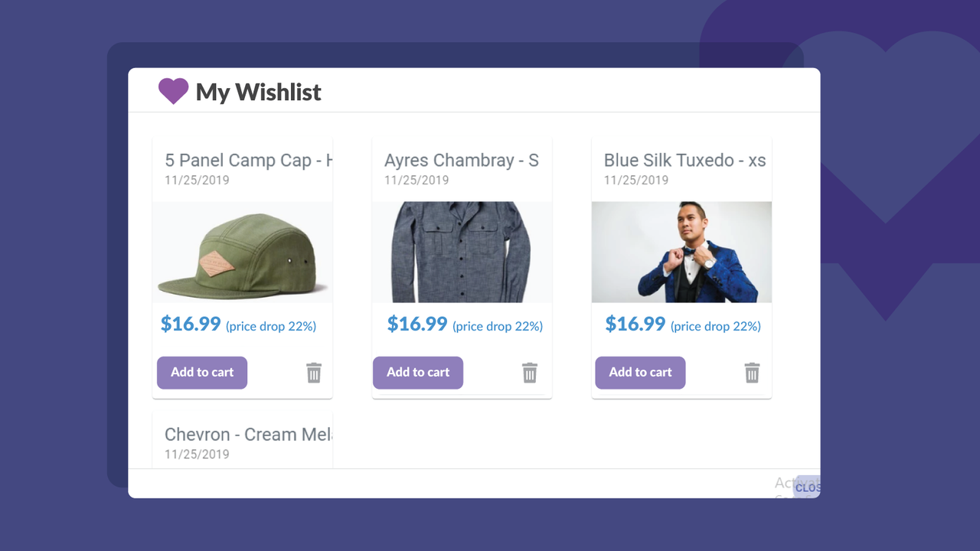Screen dimensions: 980x551
Task: Trash the Blue Silk Tuxedo item
Action: [x=753, y=373]
